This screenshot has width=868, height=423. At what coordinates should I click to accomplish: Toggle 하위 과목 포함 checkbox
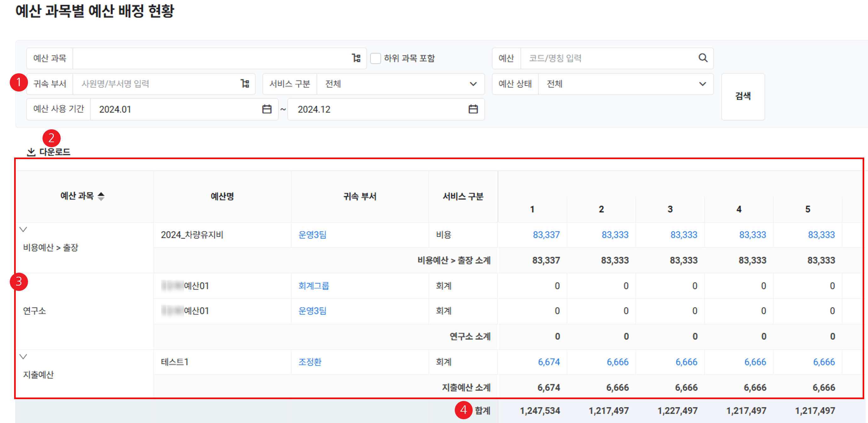click(376, 58)
